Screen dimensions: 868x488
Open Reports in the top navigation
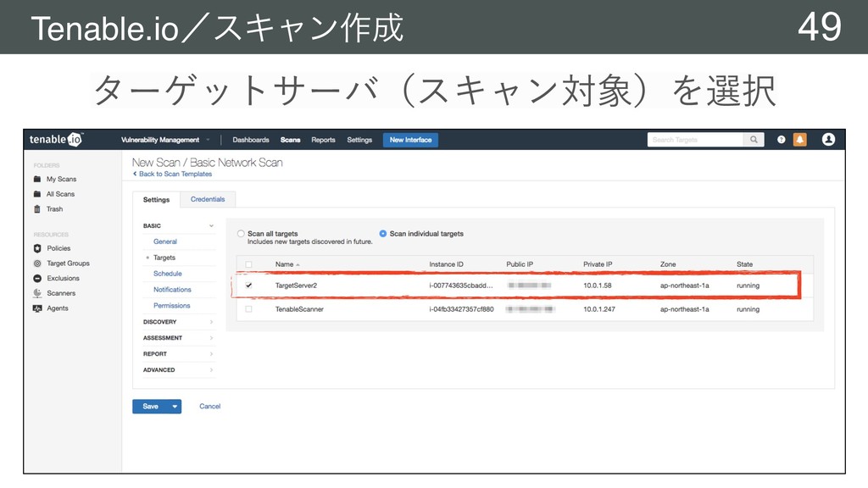click(323, 140)
